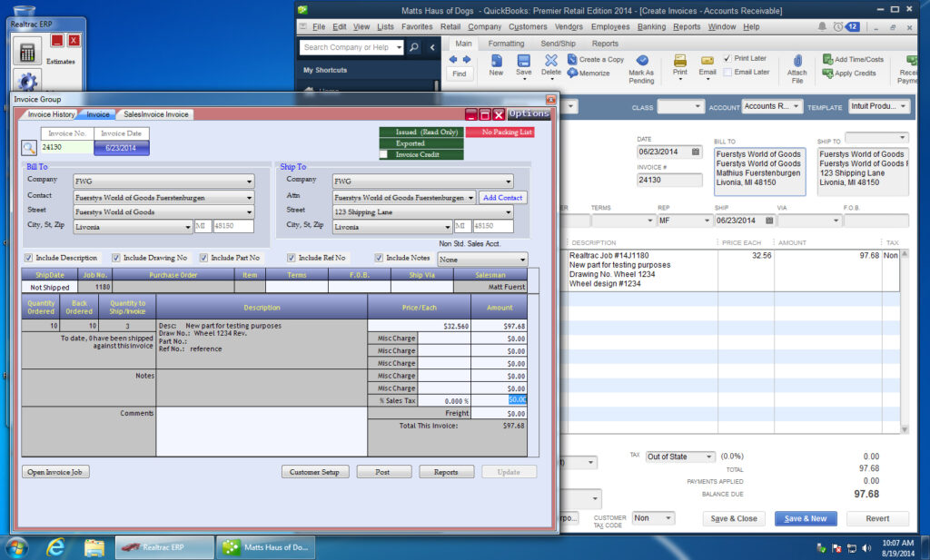
Task: Click the Save icon in QuickBooks ribbon
Action: [x=524, y=61]
